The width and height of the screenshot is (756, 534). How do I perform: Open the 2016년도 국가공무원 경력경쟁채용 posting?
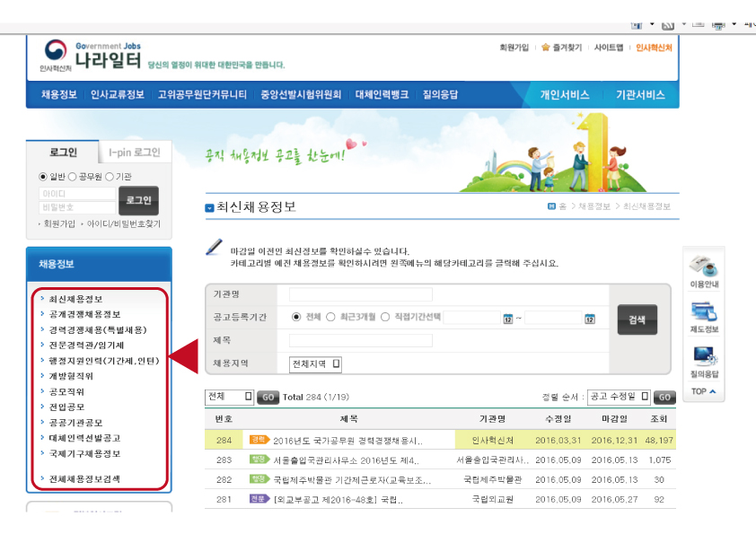click(x=347, y=441)
